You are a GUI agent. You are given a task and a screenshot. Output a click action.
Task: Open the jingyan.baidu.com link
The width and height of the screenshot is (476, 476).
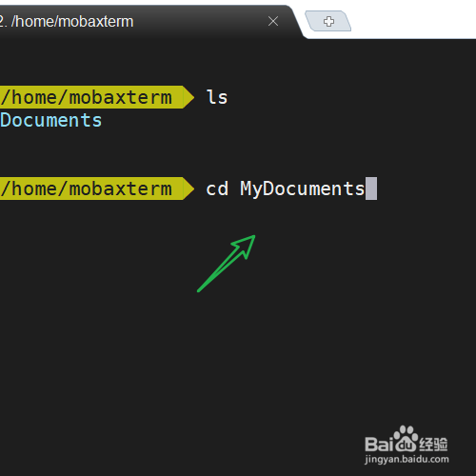[x=407, y=460]
